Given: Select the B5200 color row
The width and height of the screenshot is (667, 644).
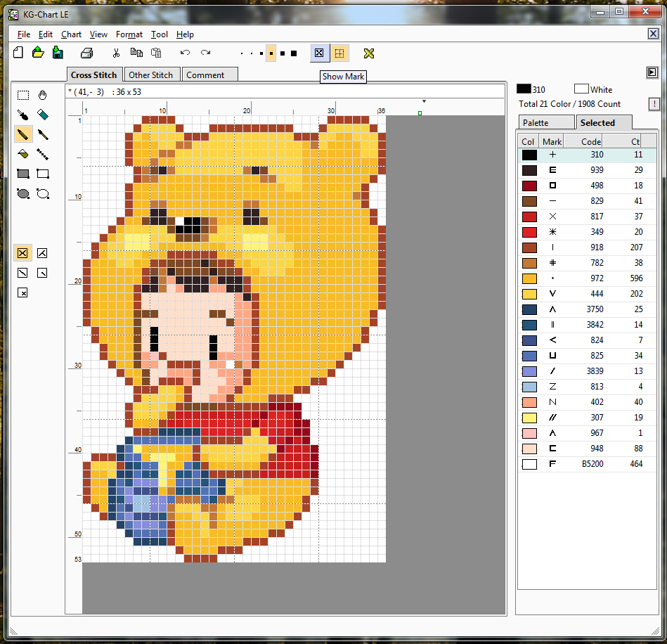Looking at the screenshot, I should pos(587,464).
